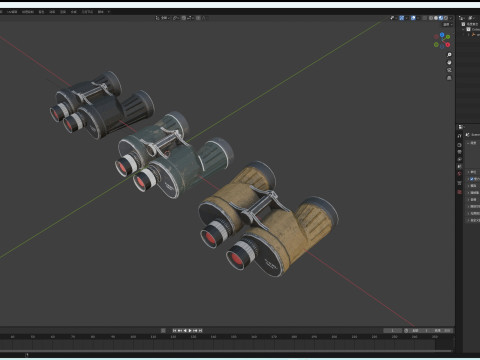Open the overlays options dropdown arrow
The width and height of the screenshot is (480, 360).
[417, 18]
